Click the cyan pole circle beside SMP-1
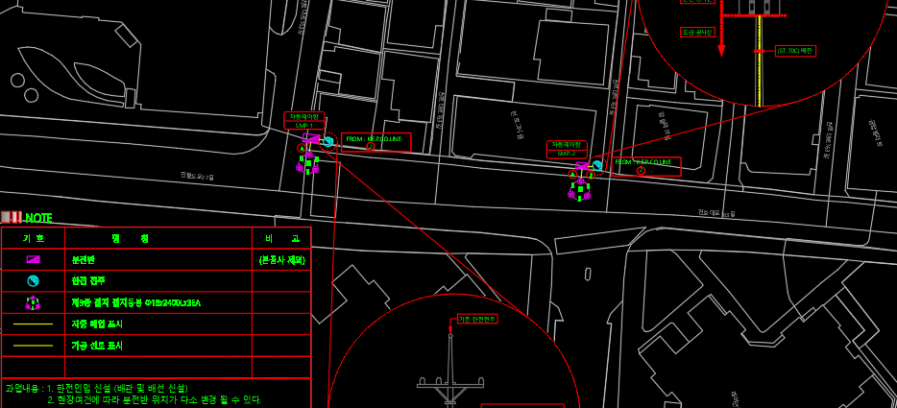 tap(327, 142)
